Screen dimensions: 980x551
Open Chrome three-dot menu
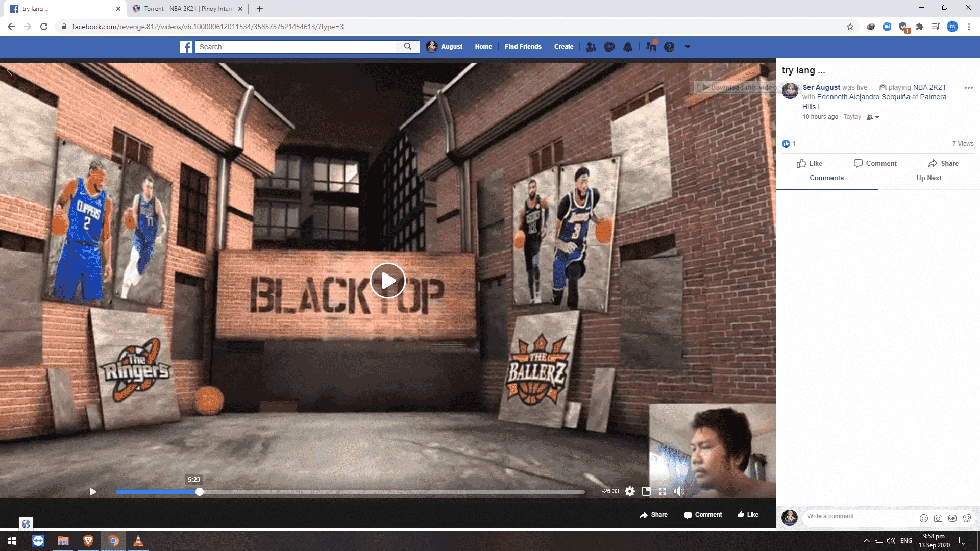click(969, 27)
